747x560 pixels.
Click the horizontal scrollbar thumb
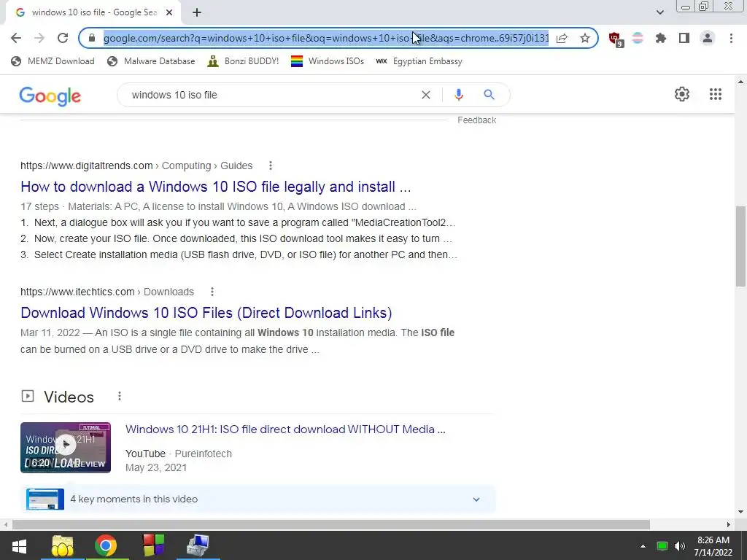(x=331, y=525)
